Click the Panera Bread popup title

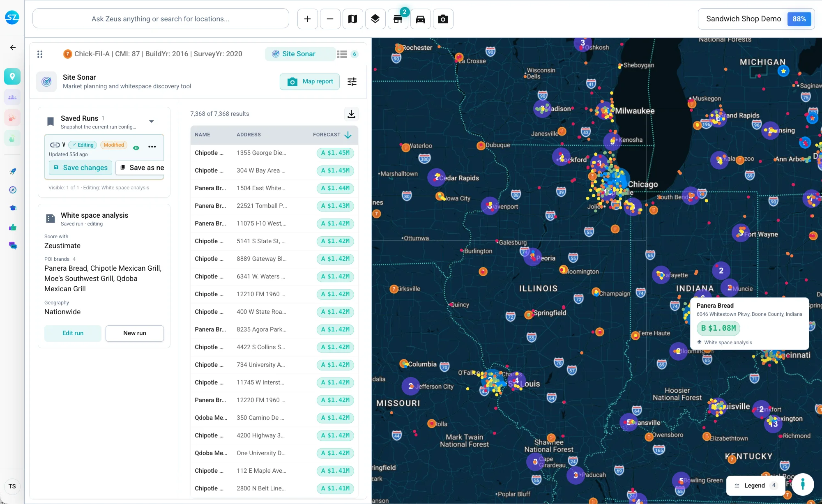tap(715, 306)
